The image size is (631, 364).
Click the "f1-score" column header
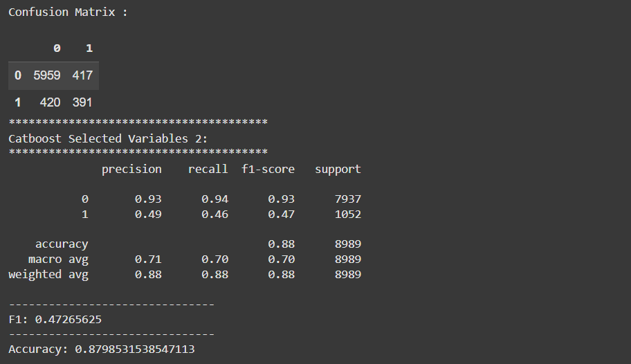point(268,169)
